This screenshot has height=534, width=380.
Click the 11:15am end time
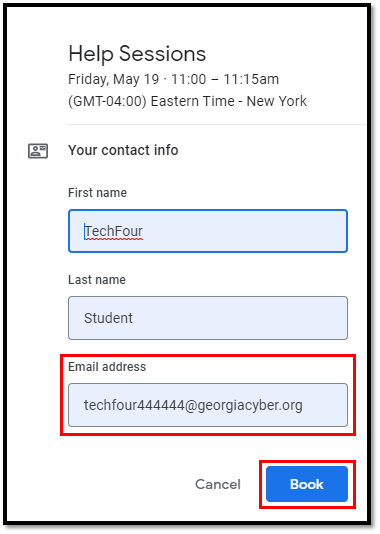pyautogui.click(x=251, y=79)
